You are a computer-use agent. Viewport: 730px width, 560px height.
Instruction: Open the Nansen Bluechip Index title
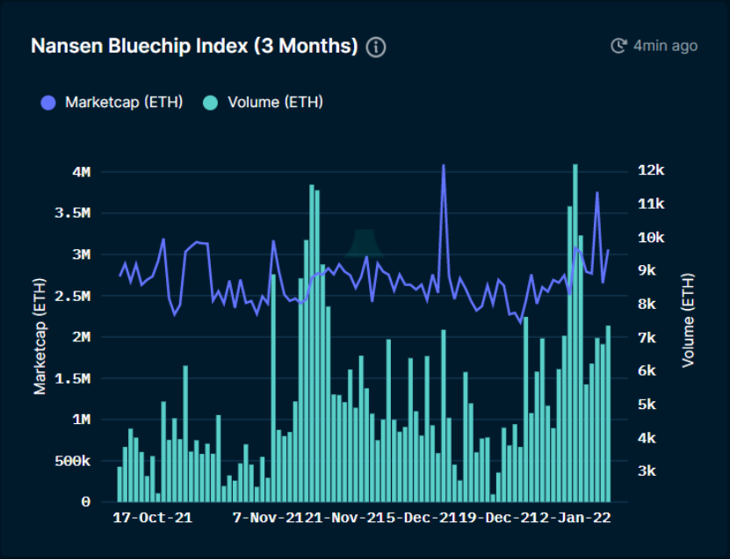coord(194,46)
